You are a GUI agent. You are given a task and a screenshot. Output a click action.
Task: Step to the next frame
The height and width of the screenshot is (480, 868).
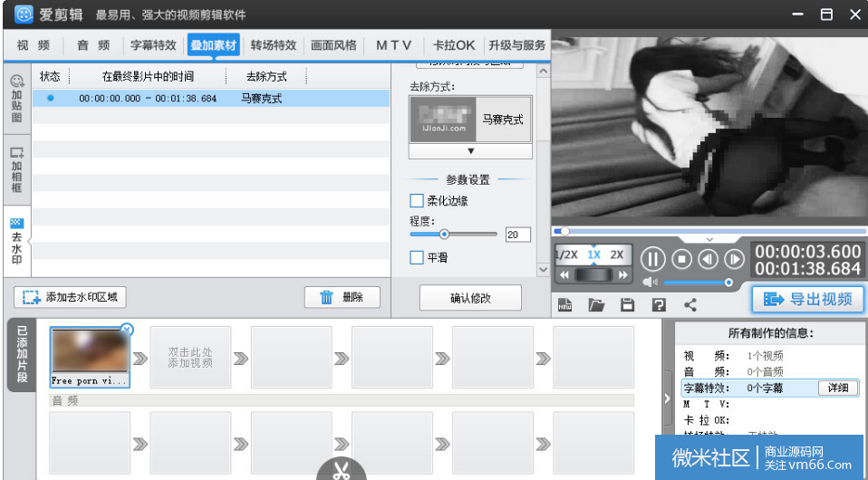pos(734,259)
